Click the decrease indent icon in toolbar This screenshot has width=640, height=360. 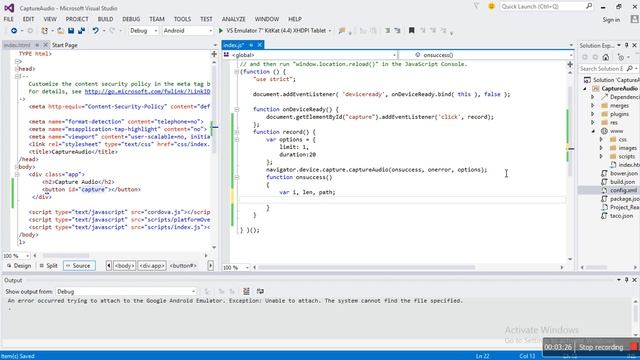click(x=387, y=31)
